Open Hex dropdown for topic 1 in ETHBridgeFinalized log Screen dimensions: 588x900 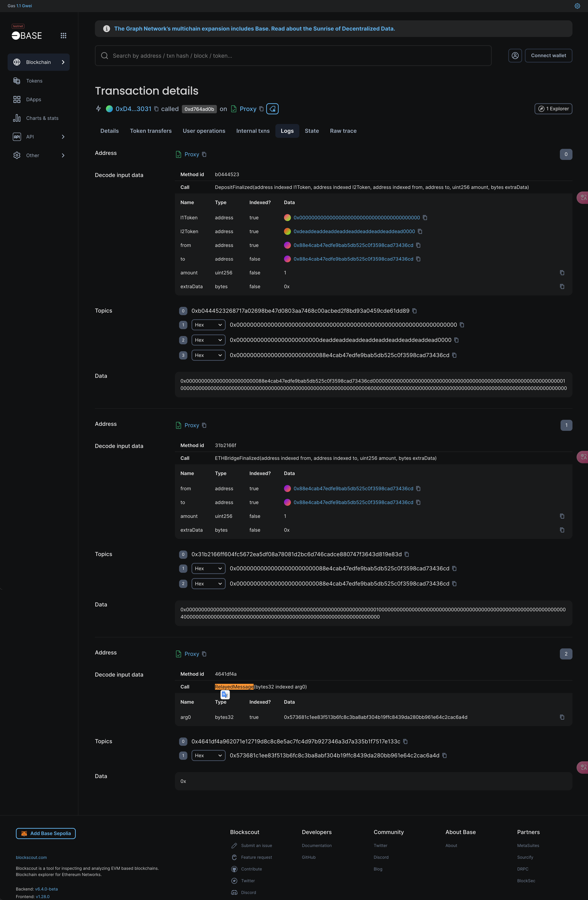(x=208, y=568)
